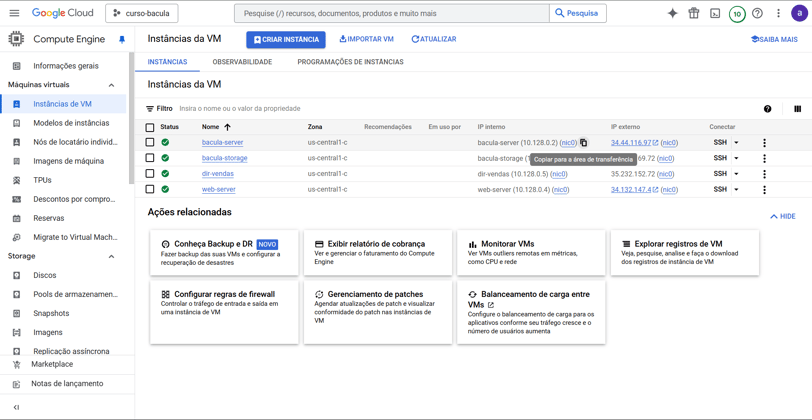Open column display options icon
812x420 pixels.
(798, 109)
